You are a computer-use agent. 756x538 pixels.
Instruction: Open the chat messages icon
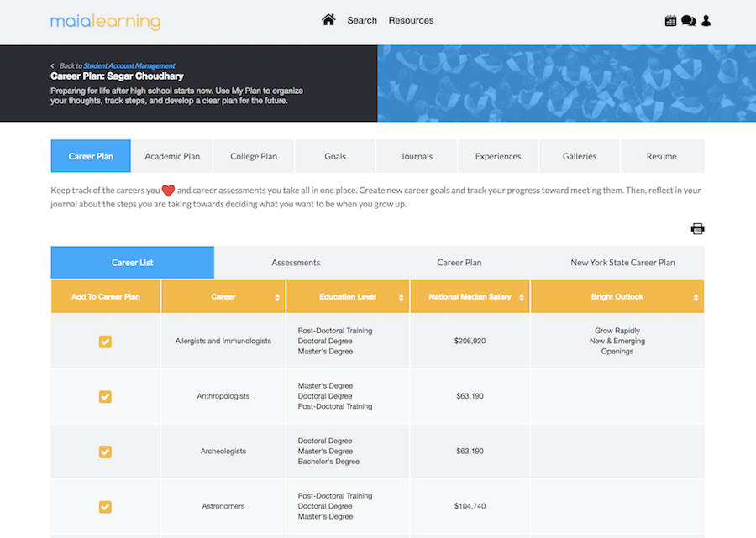coord(688,21)
